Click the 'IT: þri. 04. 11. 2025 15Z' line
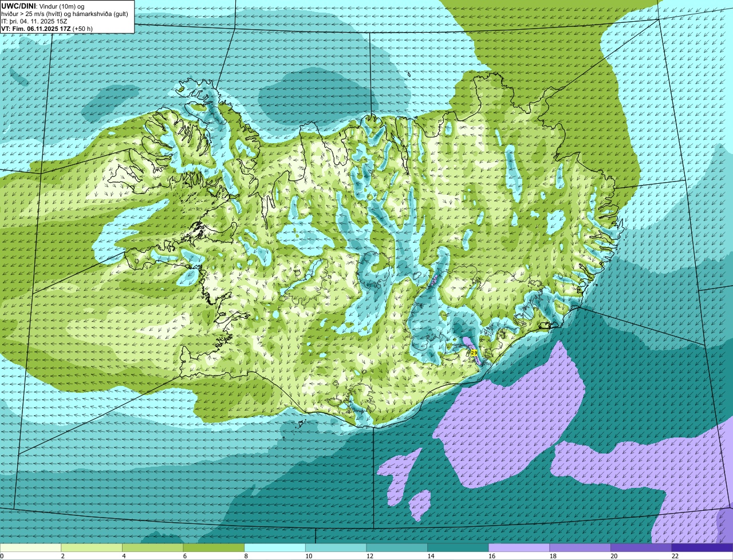 (34, 21)
